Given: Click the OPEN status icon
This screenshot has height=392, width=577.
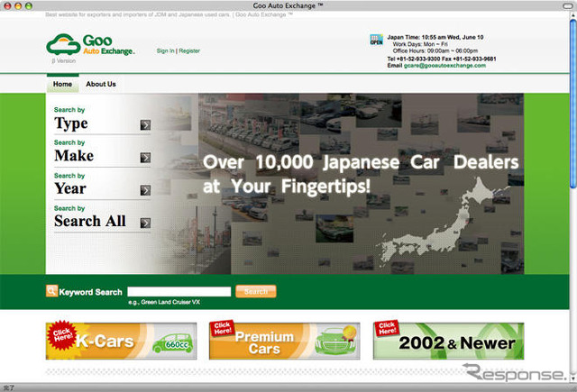Looking at the screenshot, I should [x=376, y=40].
